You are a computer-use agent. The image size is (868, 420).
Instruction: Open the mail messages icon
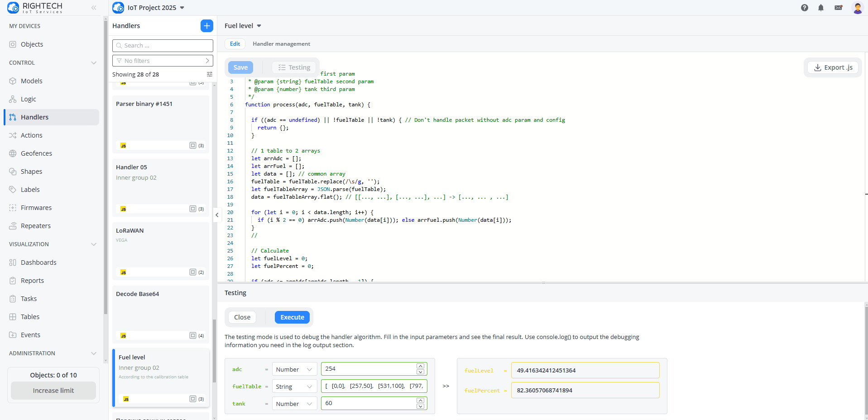(x=838, y=8)
